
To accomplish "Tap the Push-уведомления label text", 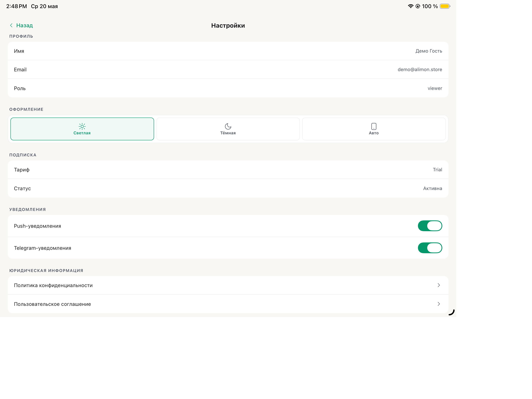I will pyautogui.click(x=38, y=226).
